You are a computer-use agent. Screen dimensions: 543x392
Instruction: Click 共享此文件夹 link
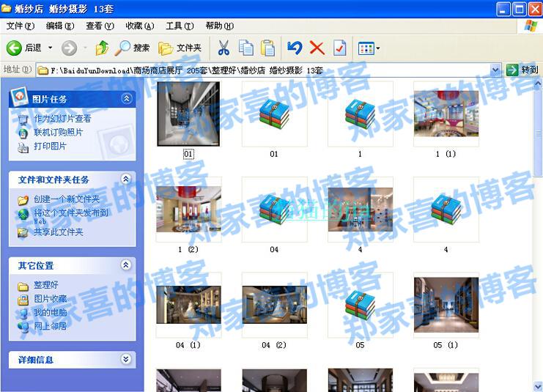click(59, 232)
